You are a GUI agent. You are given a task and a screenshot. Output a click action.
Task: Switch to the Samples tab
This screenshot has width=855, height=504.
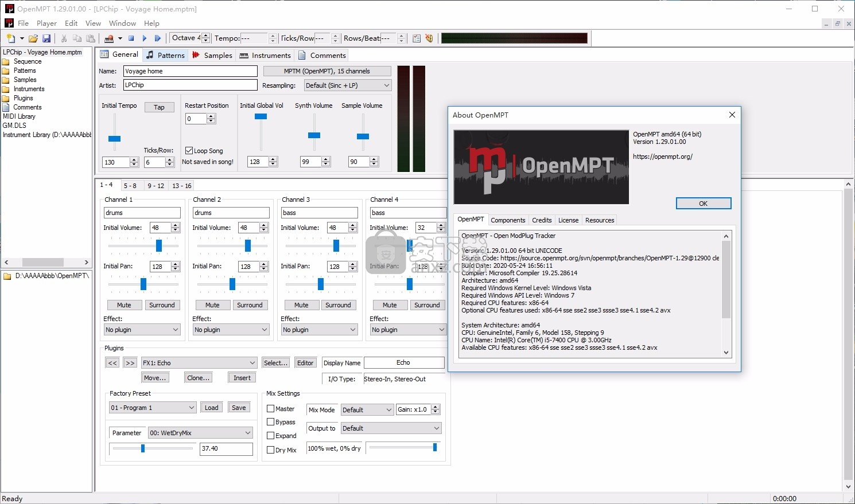pos(212,55)
